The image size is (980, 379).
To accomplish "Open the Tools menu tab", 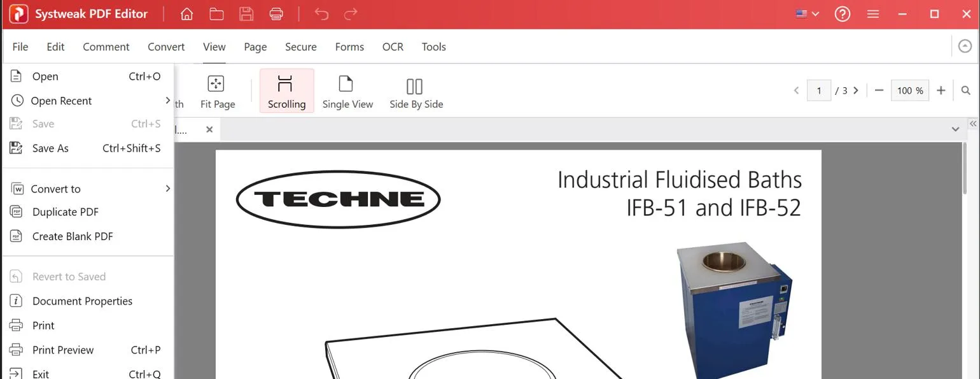I will point(433,46).
